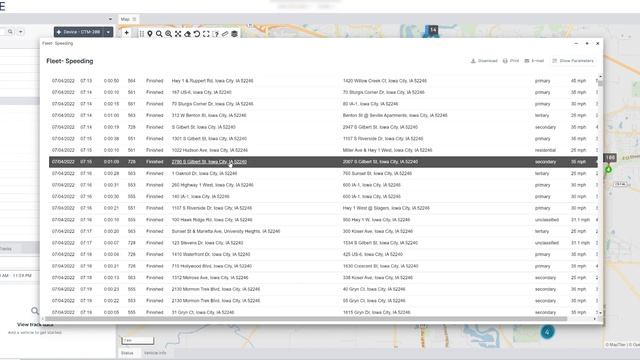Switch to the Vehicle Info tab below map

[155, 353]
